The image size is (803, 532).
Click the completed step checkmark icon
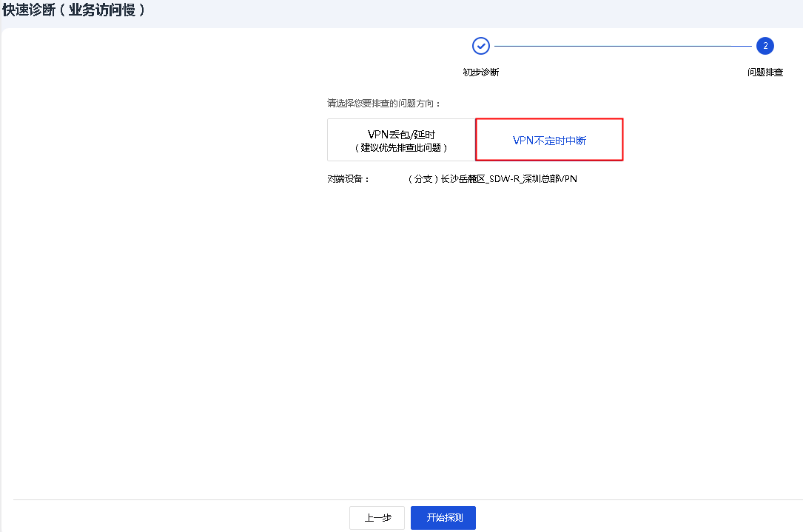[x=481, y=46]
